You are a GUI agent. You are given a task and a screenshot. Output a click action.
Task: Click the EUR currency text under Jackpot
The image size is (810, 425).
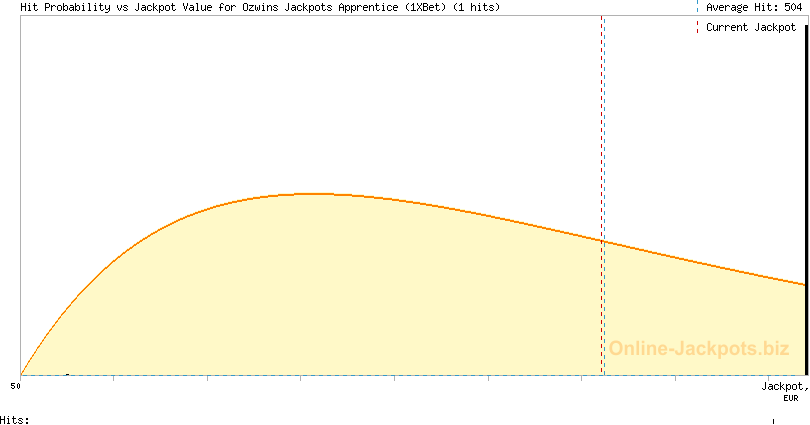[790, 398]
